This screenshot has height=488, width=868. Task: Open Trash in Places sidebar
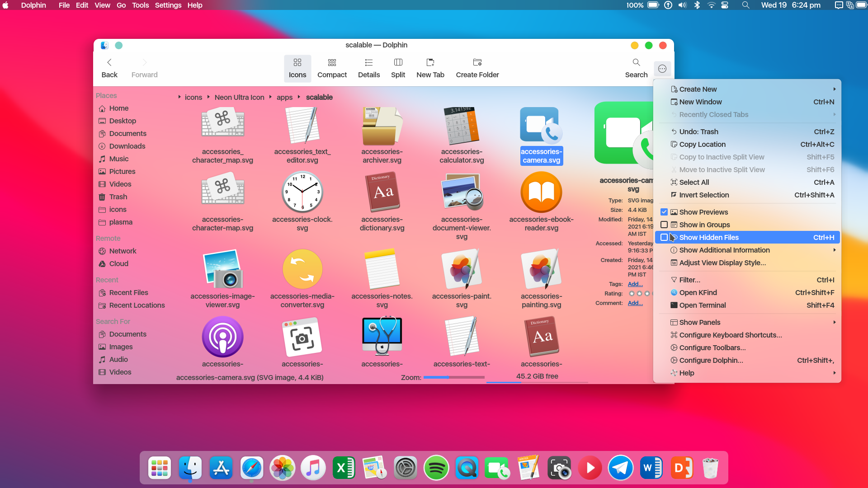pos(118,197)
